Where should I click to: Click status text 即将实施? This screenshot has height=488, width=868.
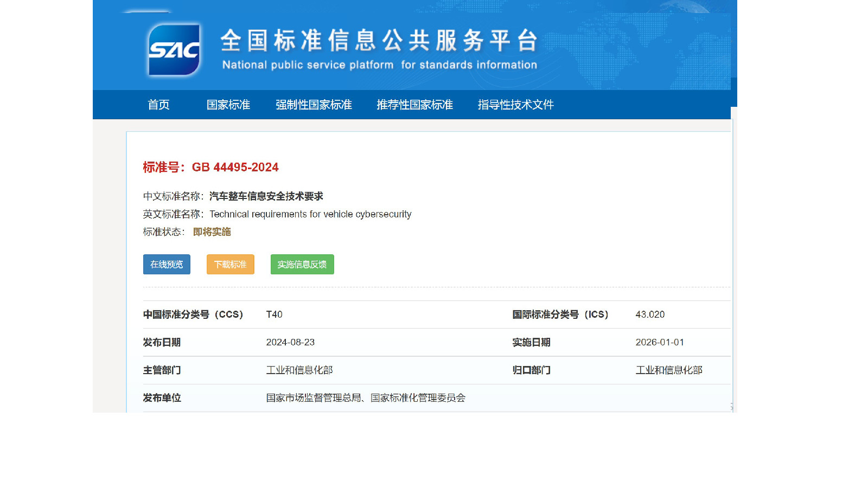pyautogui.click(x=212, y=232)
